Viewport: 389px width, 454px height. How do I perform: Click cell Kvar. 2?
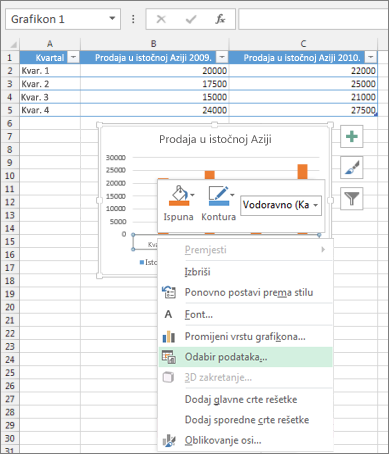tap(50, 84)
